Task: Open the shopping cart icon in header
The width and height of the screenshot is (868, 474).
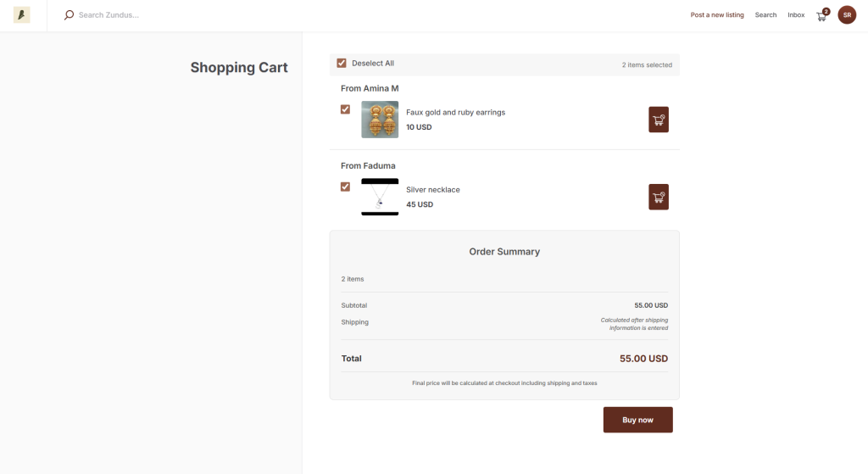Action: [x=821, y=15]
